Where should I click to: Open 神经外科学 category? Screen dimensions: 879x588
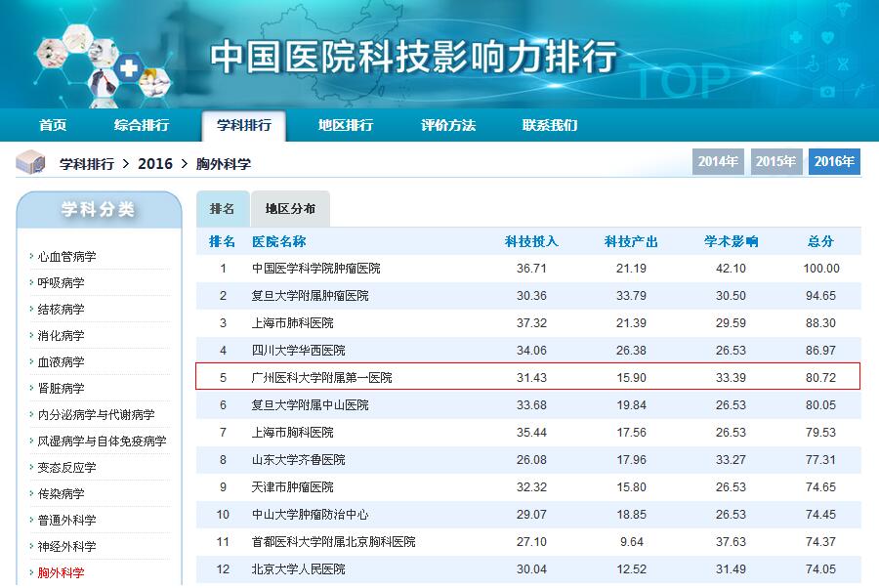[x=66, y=547]
